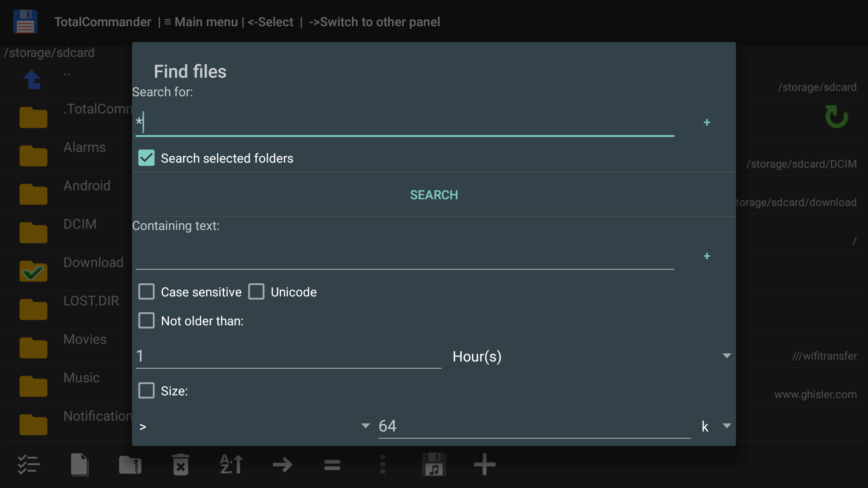Tick the Unicode checkbox
The image size is (868, 488).
pos(256,292)
